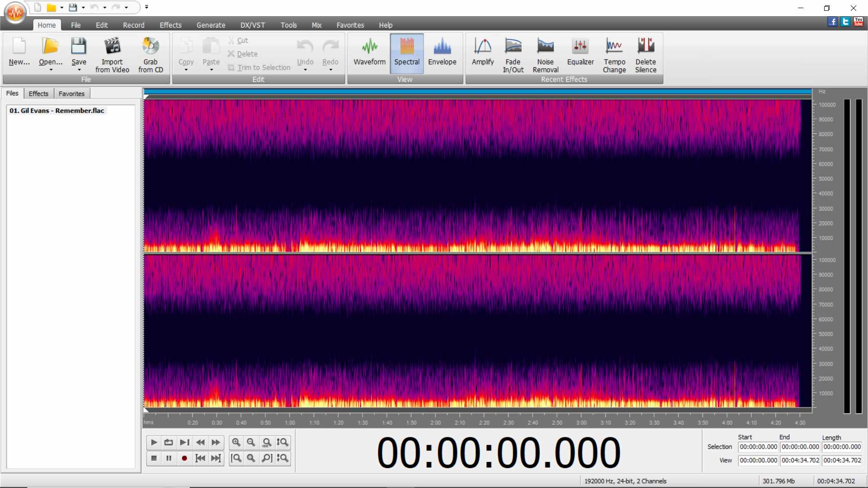868x488 pixels.
Task: Open the Fade In/Out effect
Action: tap(513, 54)
